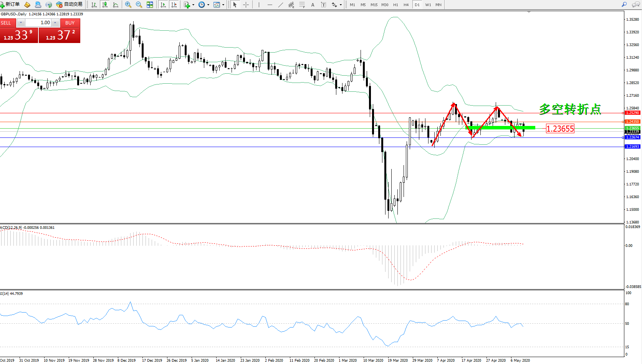Select the trendline drawing tool
Image resolution: width=642 pixels, height=364 pixels.
[x=281, y=5]
